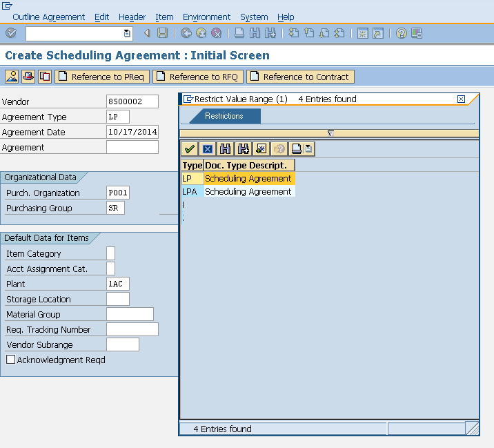Click the Find binoculars in main toolbar
Screen dimensions: 494x448
(255, 32)
